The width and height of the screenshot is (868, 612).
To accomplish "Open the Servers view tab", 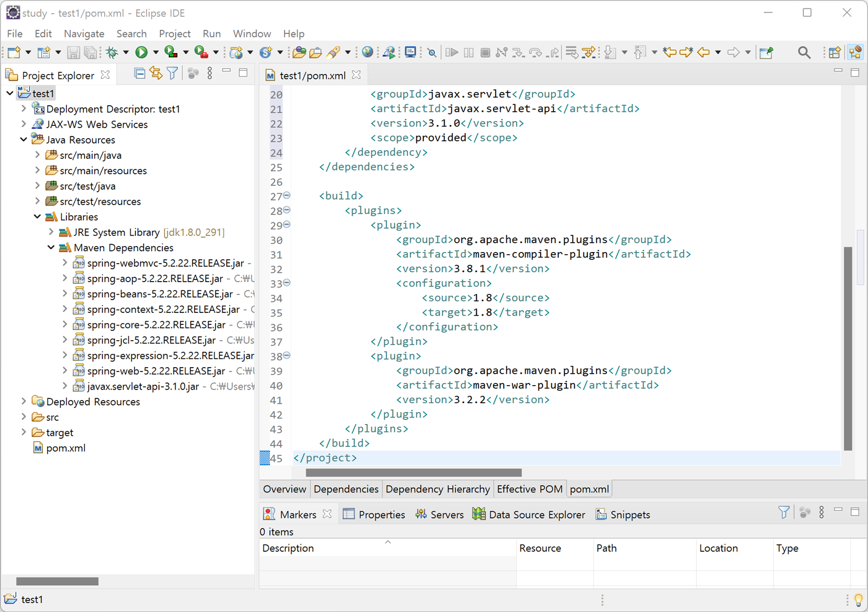I will pos(440,514).
